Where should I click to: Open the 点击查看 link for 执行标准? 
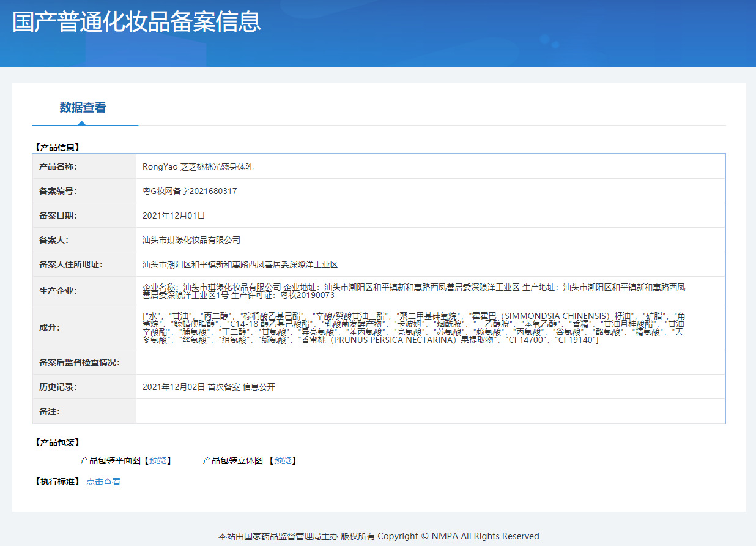point(103,482)
